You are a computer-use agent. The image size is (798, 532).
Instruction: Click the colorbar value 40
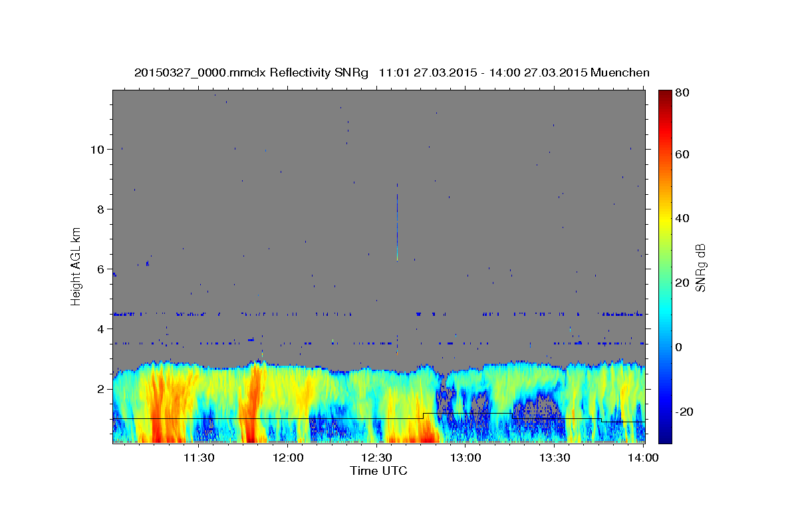tap(682, 218)
